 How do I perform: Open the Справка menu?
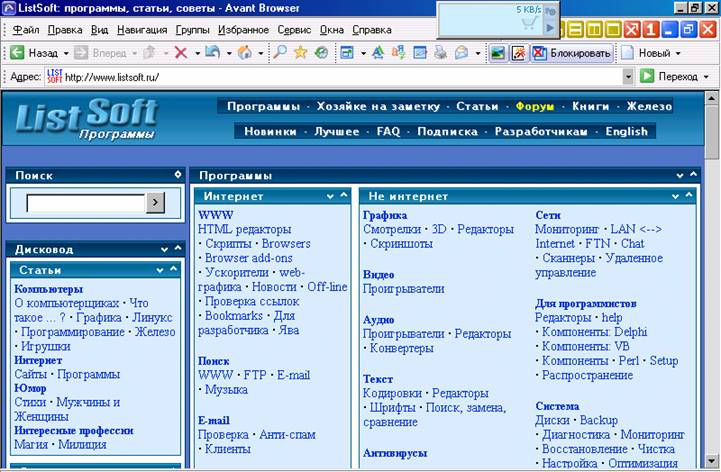372,30
